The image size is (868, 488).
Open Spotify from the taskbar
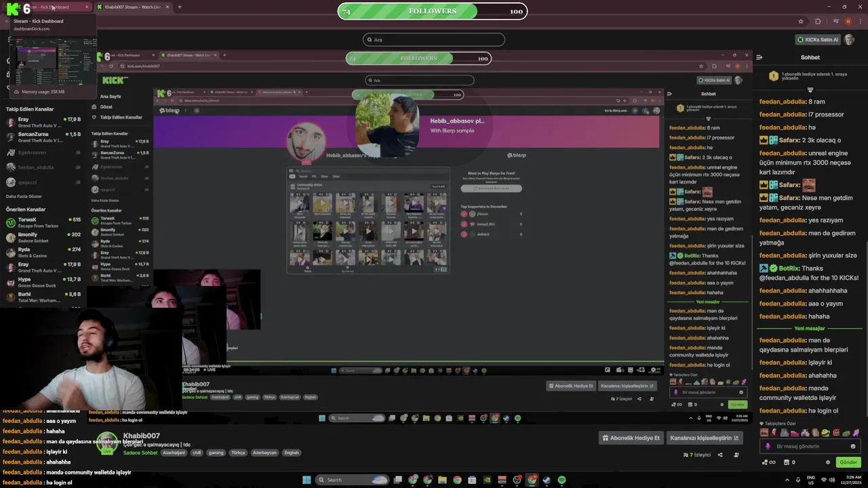pyautogui.click(x=561, y=480)
